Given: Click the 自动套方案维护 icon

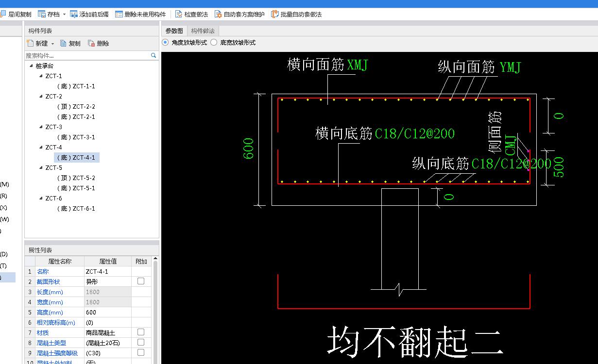Looking at the screenshot, I should coord(218,14).
